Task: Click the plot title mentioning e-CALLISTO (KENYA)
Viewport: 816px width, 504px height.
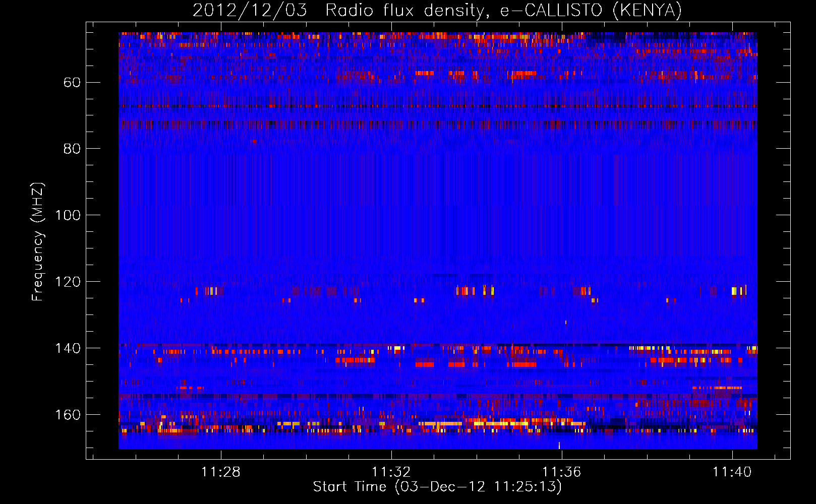Action: [437, 10]
